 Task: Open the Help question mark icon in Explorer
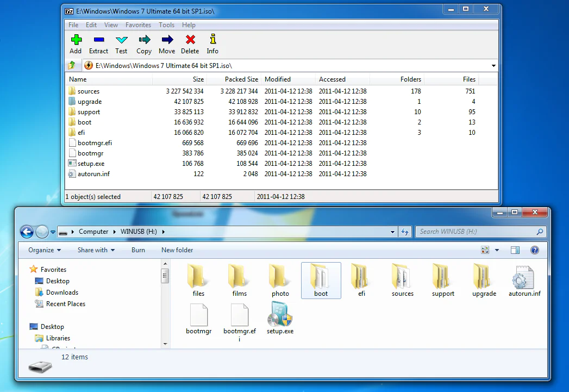pyautogui.click(x=535, y=250)
